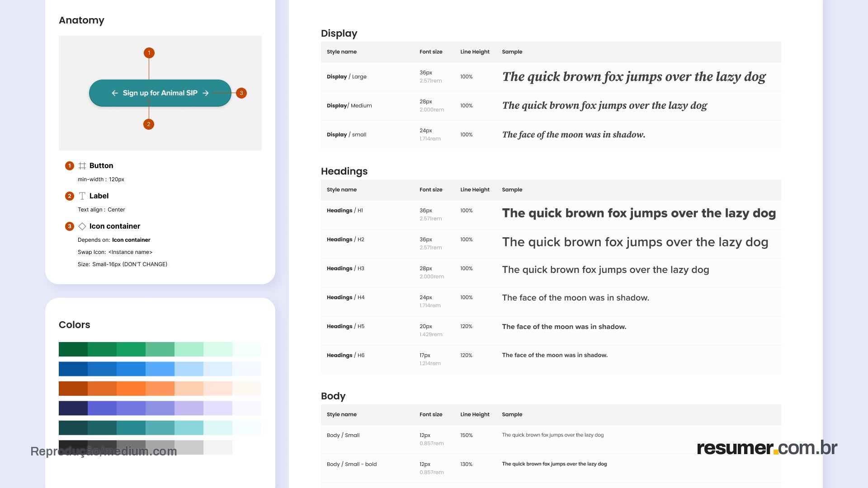Screen dimensions: 868x488
Task: Click the 'Headings / H5' style name
Action: [x=345, y=326]
